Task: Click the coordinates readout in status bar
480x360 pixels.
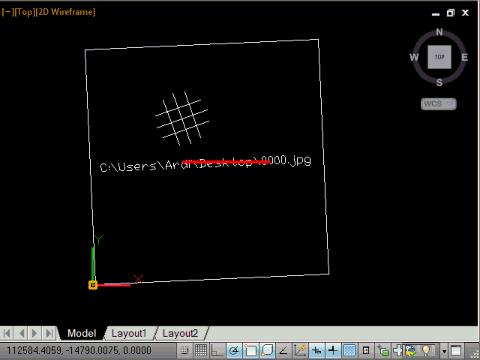Action: 79,351
